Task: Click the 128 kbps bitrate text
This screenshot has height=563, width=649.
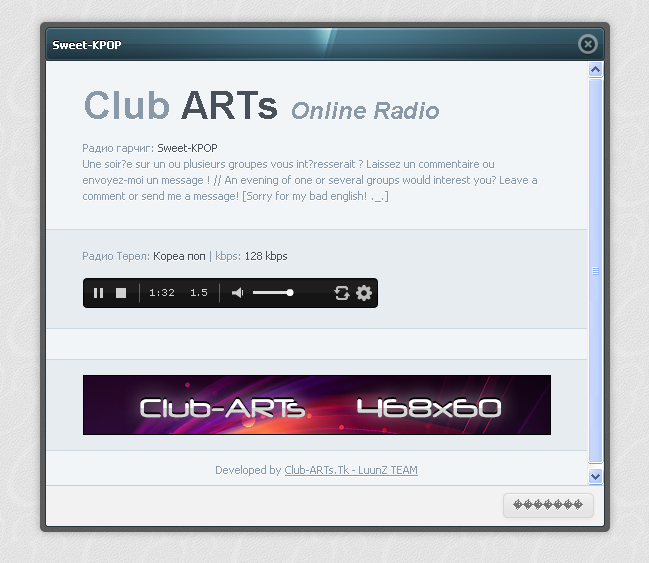Action: pos(266,256)
